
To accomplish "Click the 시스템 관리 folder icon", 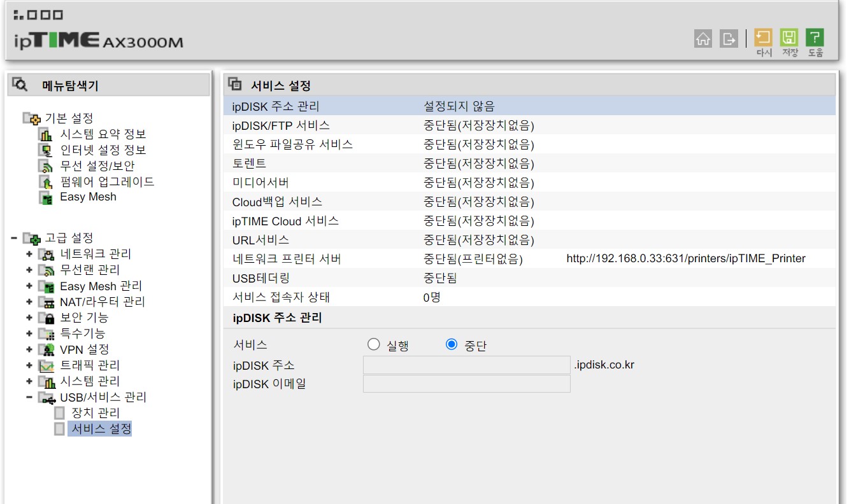I will (46, 382).
